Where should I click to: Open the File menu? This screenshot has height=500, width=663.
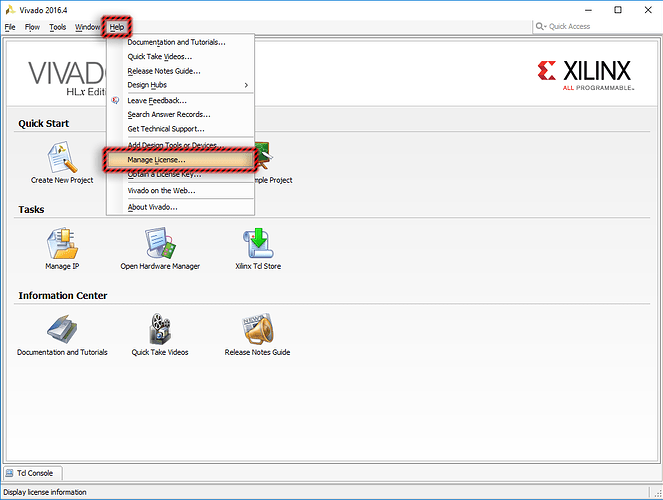click(10, 27)
